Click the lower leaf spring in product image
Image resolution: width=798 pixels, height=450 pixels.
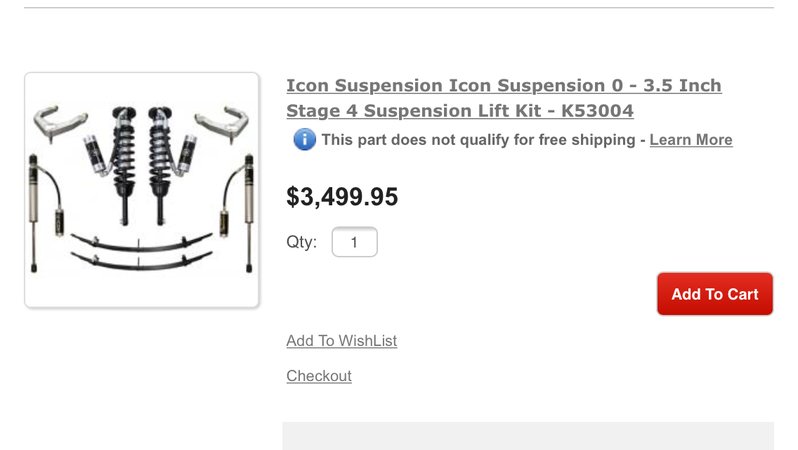pos(141,260)
